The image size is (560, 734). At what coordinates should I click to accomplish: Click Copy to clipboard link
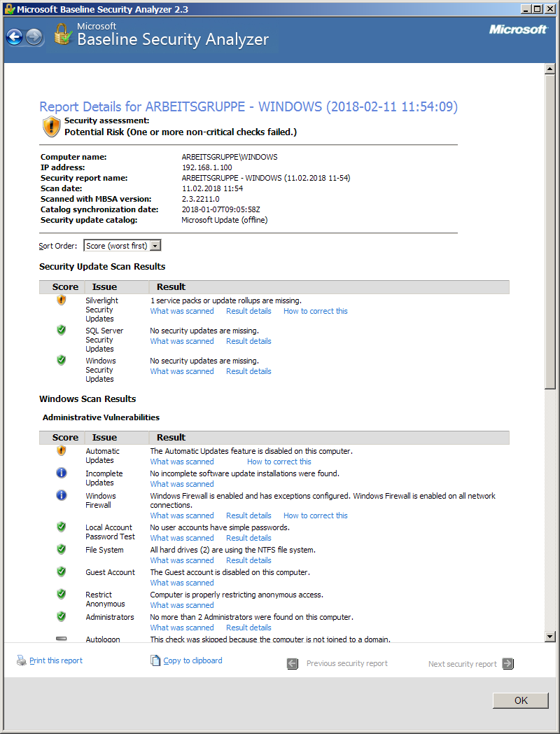coord(192,660)
